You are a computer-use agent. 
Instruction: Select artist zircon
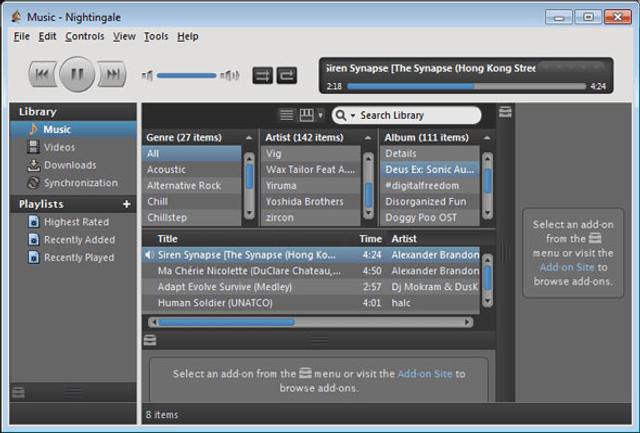(311, 218)
